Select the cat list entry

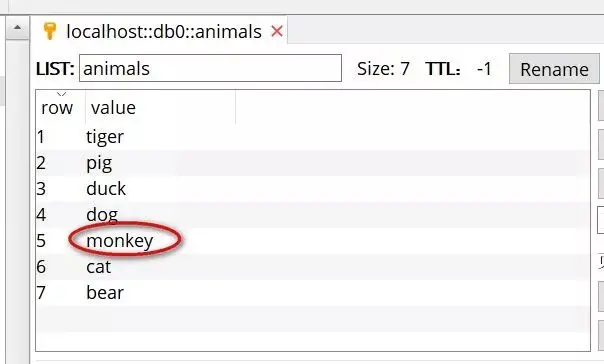(312, 267)
